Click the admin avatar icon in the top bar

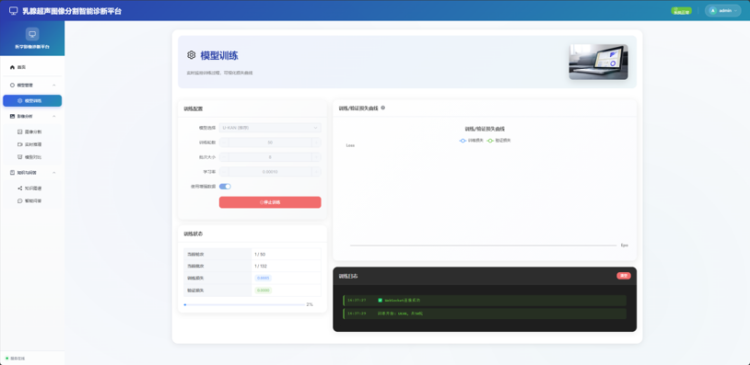pyautogui.click(x=713, y=11)
